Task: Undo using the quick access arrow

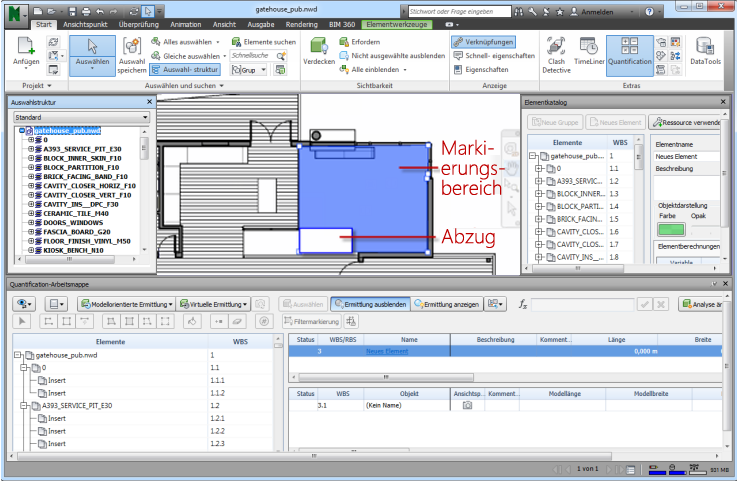Action: pyautogui.click(x=100, y=11)
